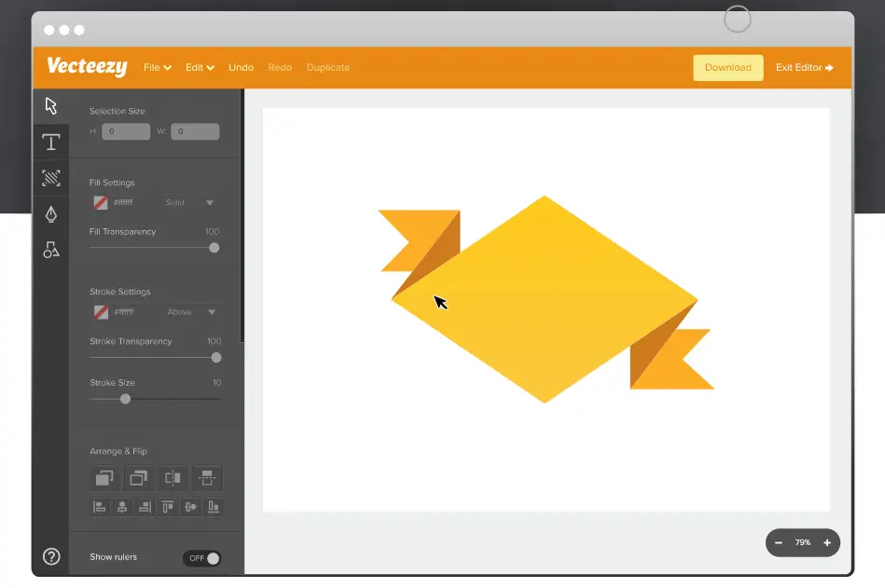Open the File menu
The width and height of the screenshot is (885, 588).
tap(156, 67)
